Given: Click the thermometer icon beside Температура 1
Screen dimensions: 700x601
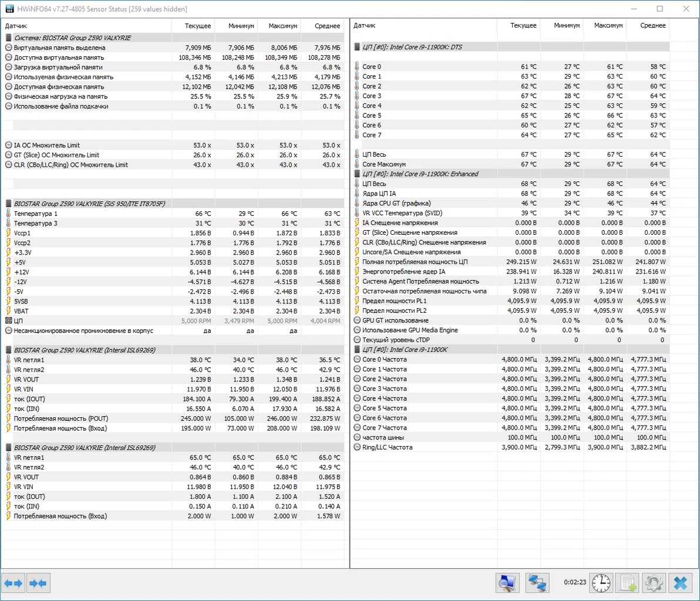Looking at the screenshot, I should tap(8, 213).
